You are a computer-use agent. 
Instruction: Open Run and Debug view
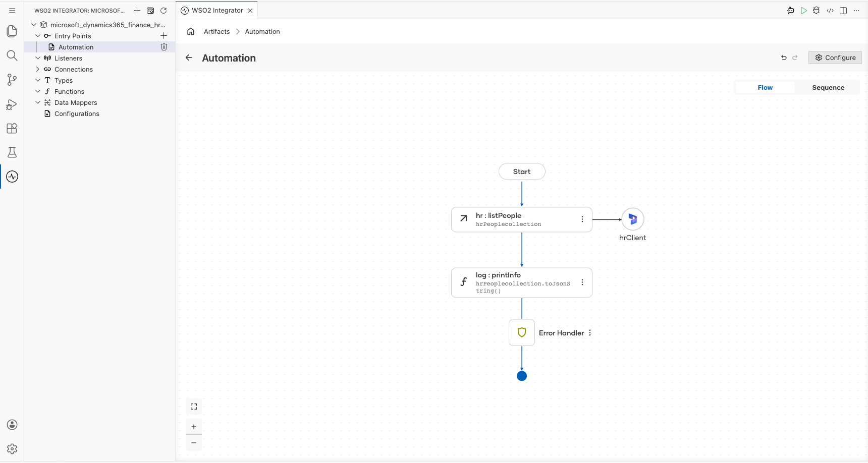pyautogui.click(x=12, y=104)
